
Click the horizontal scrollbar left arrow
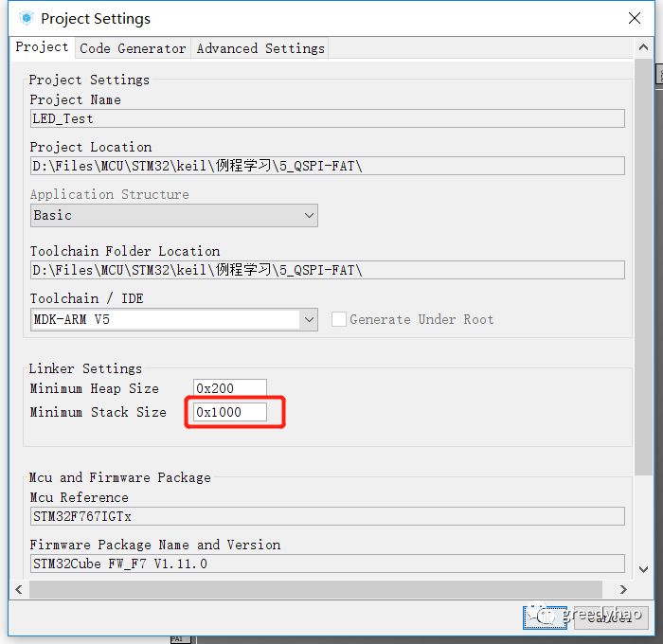19,589
